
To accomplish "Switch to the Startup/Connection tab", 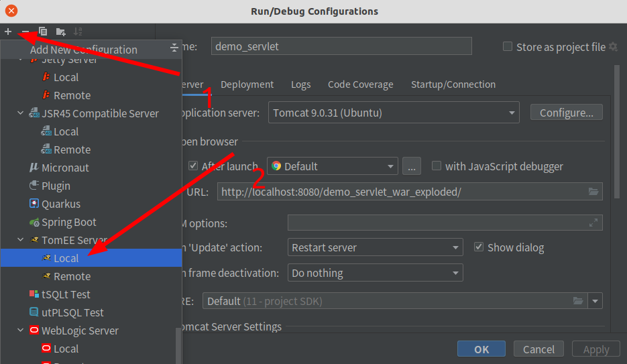I will tap(453, 84).
